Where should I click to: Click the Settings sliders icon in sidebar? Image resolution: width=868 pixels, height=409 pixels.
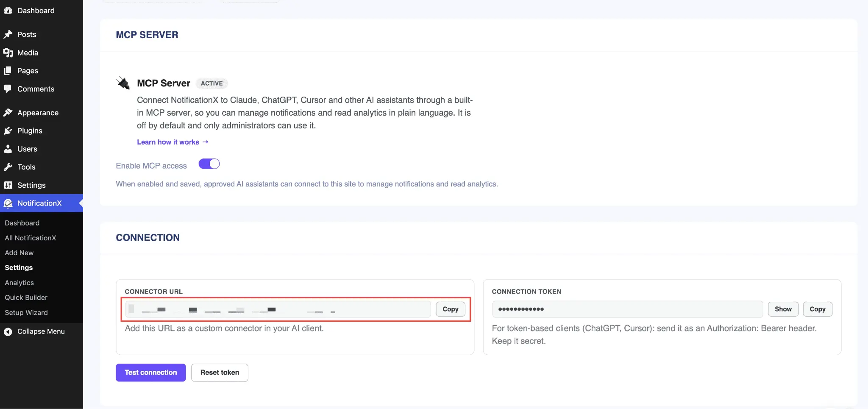(x=8, y=185)
